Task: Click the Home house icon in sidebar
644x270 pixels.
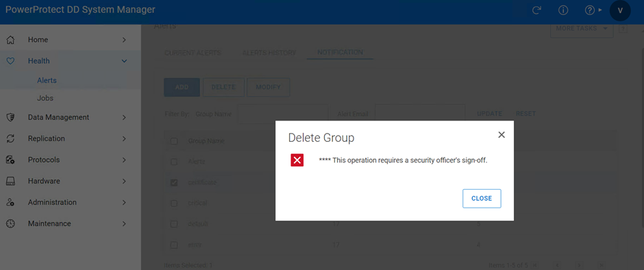Action: click(11, 40)
